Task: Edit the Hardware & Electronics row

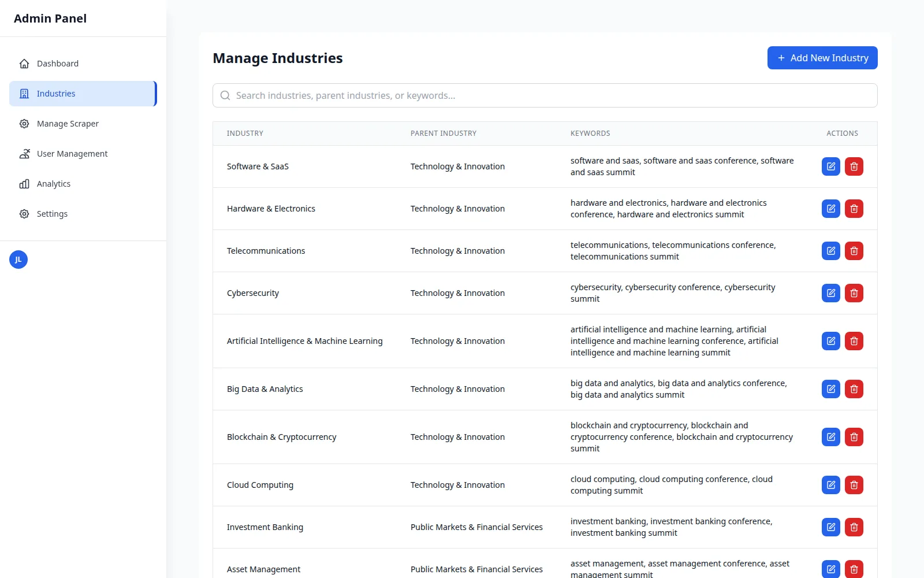Action: (830, 209)
